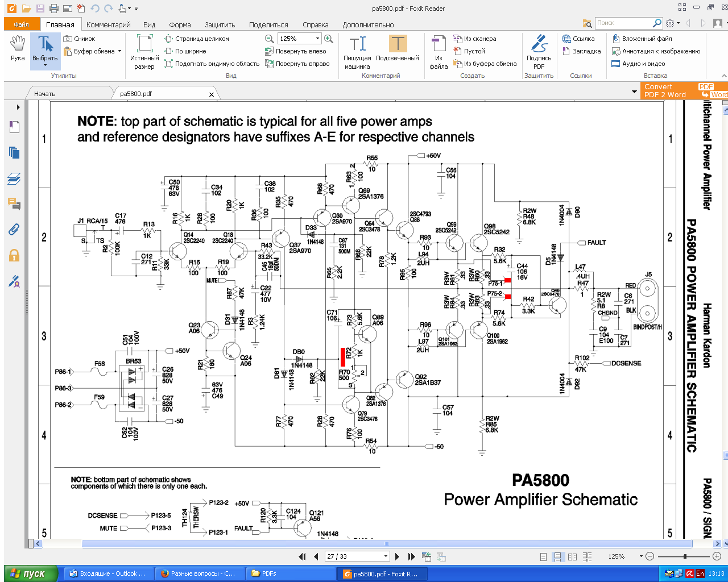Open page number 27 / 33 dropdown
Viewport: 728px width, 582px height.
[386, 556]
